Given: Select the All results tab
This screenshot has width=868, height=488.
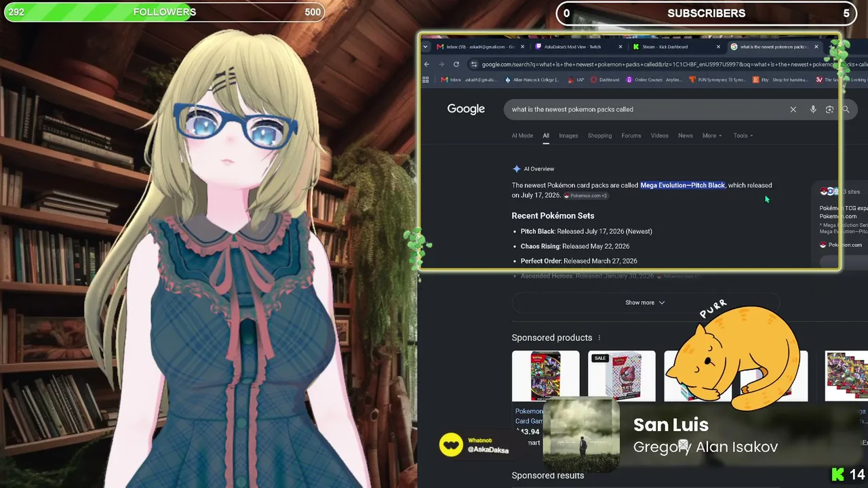Looking at the screenshot, I should [545, 136].
